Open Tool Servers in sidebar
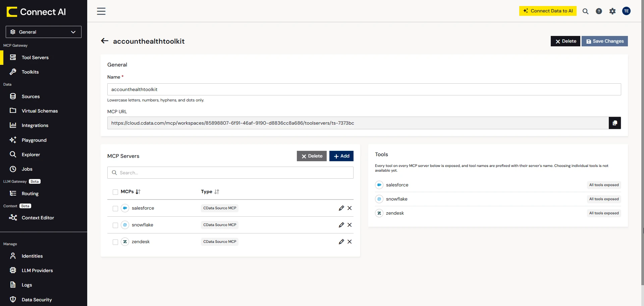Viewport: 644px width, 306px height. tap(44, 57)
